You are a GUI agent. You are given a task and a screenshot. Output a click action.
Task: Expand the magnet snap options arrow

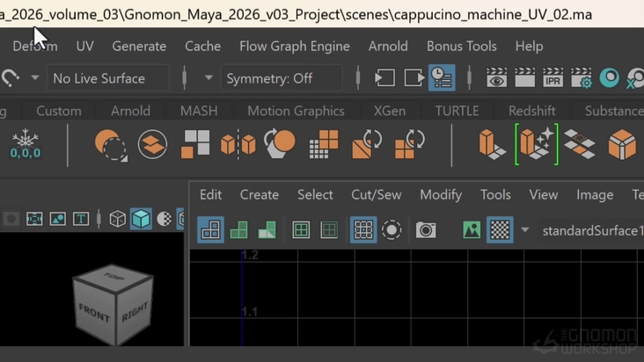[x=35, y=77]
